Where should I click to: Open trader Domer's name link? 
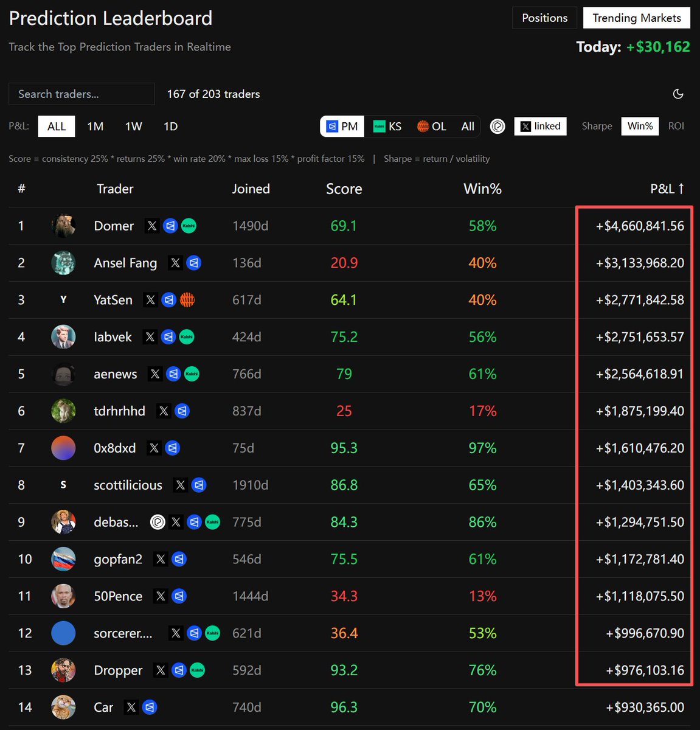pyautogui.click(x=114, y=226)
